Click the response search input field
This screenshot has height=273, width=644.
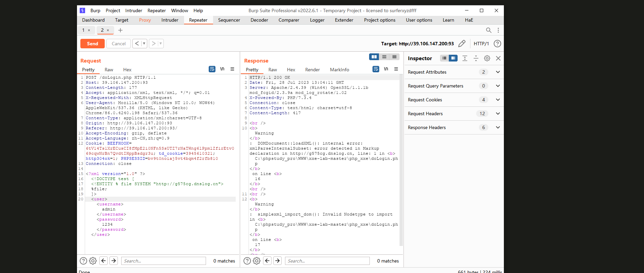(327, 261)
